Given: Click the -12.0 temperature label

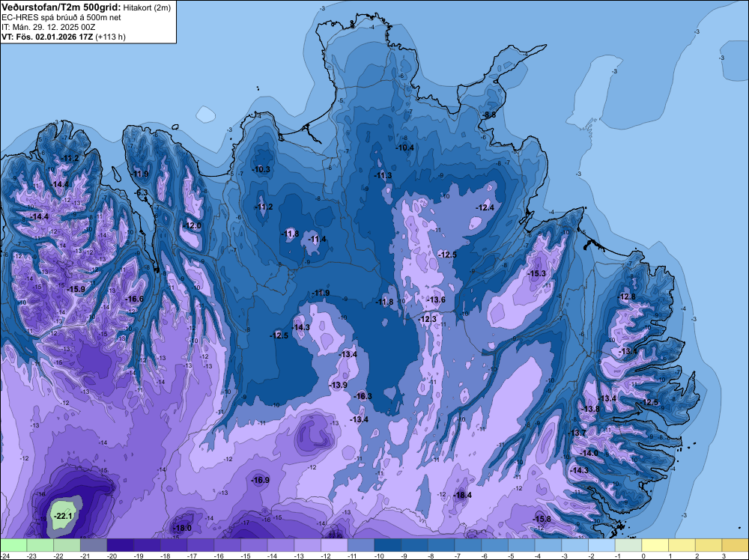Looking at the screenshot, I should click(x=192, y=226).
